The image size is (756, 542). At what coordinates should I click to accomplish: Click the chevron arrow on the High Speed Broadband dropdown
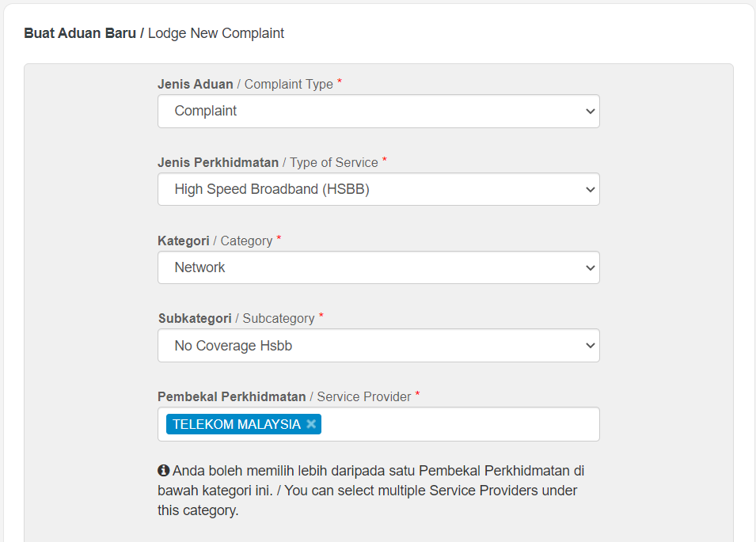pos(590,189)
